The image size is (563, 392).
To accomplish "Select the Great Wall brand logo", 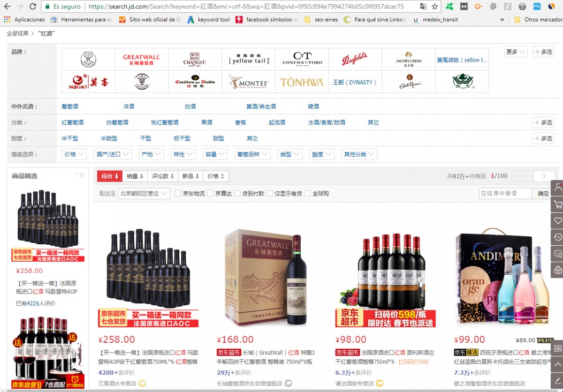I will [x=141, y=60].
